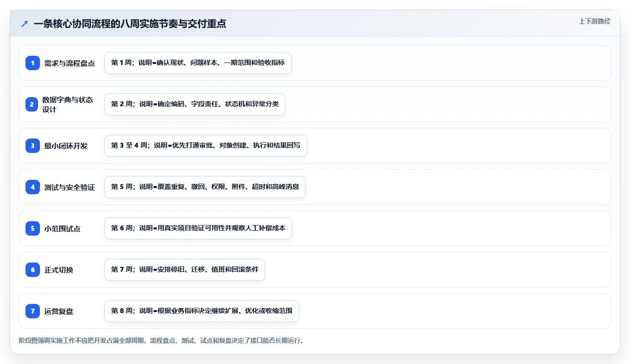Click the title 一条核心协同流程的八周实施节奏与交付重点
The image size is (630, 364).
(x=130, y=24)
